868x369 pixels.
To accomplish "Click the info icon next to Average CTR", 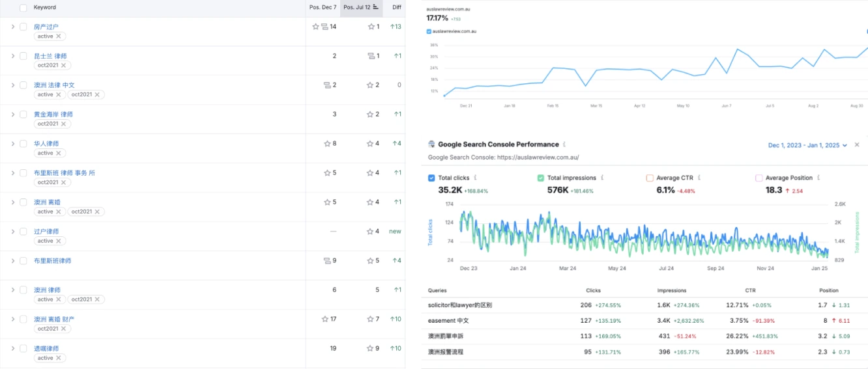I will (x=698, y=178).
